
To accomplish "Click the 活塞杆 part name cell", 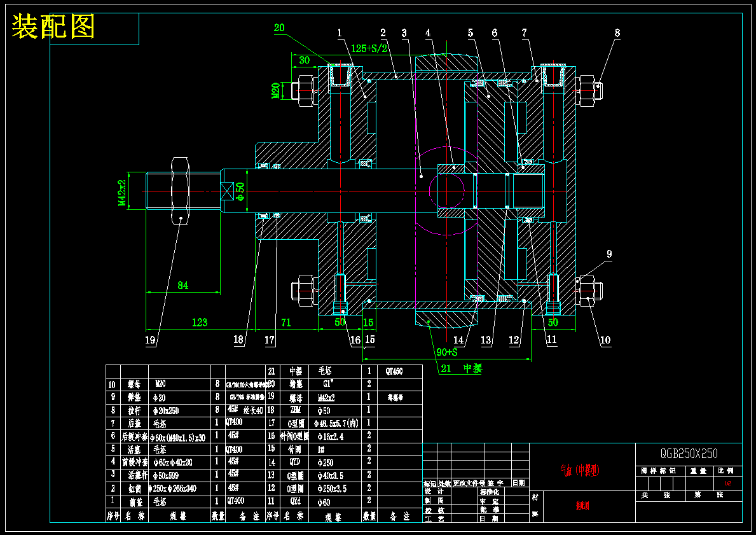I will [138, 475].
